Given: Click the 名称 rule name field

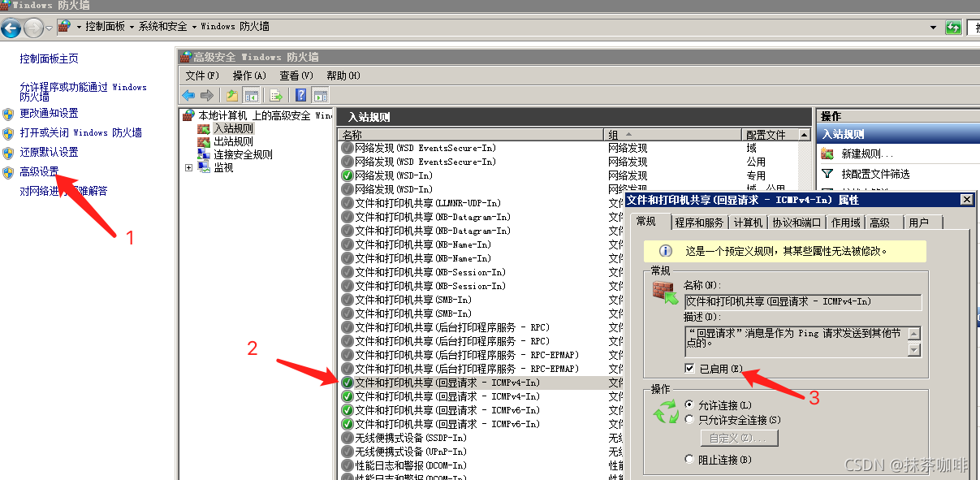Looking at the screenshot, I should pyautogui.click(x=802, y=302).
